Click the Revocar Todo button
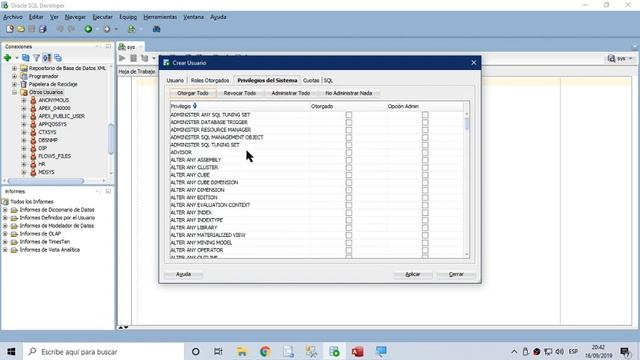640x360 pixels. (240, 93)
